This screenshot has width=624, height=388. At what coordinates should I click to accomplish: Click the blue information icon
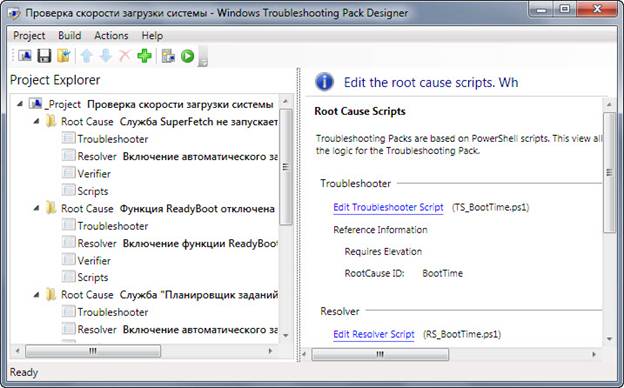(324, 82)
